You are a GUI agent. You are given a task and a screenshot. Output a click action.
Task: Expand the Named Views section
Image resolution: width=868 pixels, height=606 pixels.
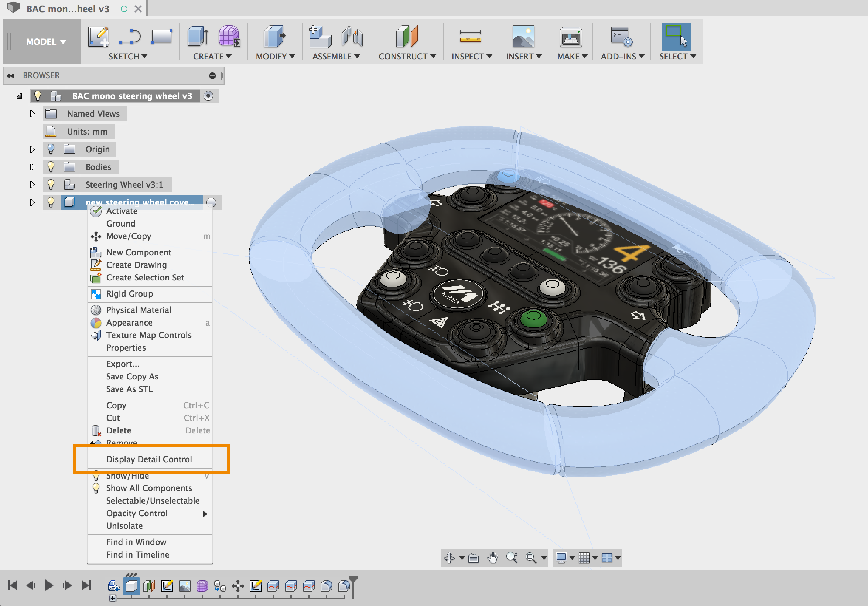tap(30, 113)
